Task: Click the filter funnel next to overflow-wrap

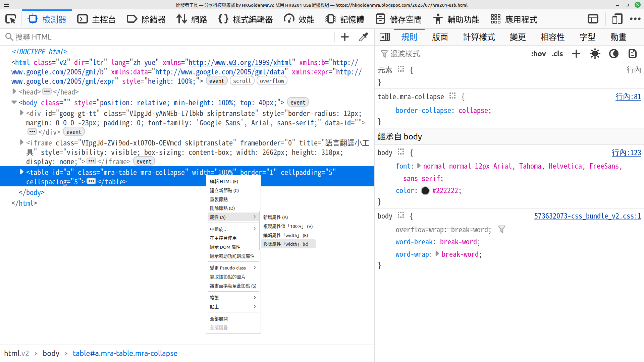Action: pyautogui.click(x=502, y=230)
